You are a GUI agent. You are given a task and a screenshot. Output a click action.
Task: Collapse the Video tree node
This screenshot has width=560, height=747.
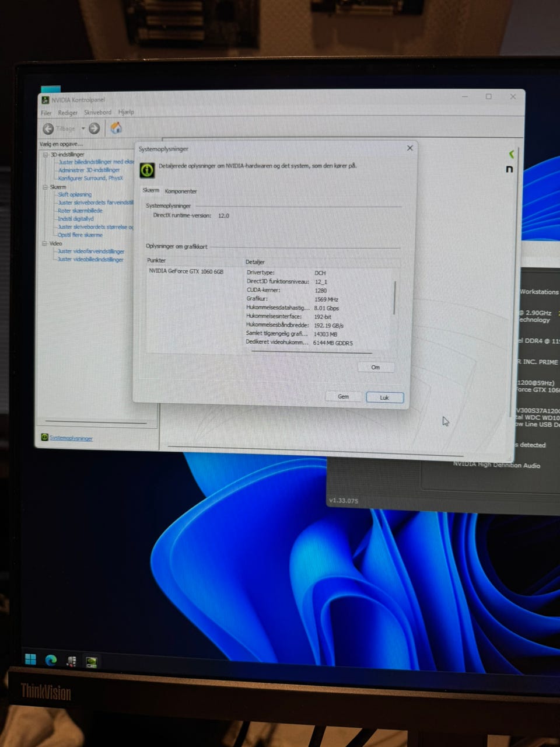44,243
